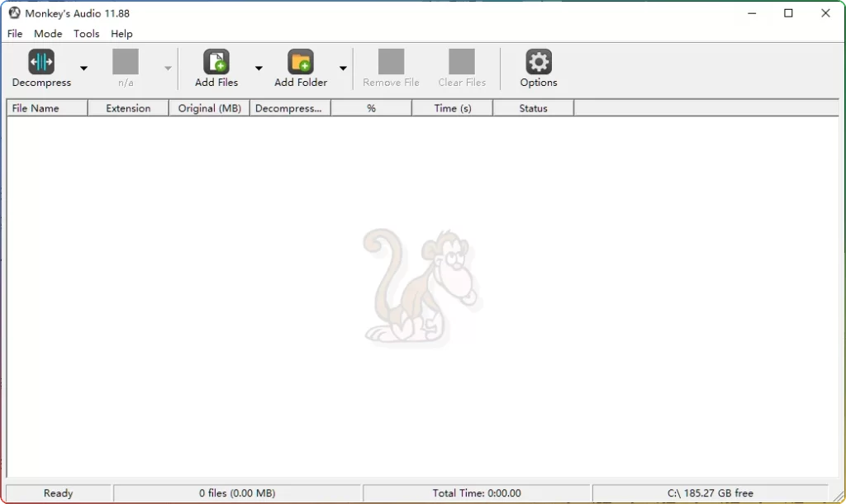846x504 pixels.
Task: Click the Clear Files toolbar icon
Action: [x=461, y=62]
